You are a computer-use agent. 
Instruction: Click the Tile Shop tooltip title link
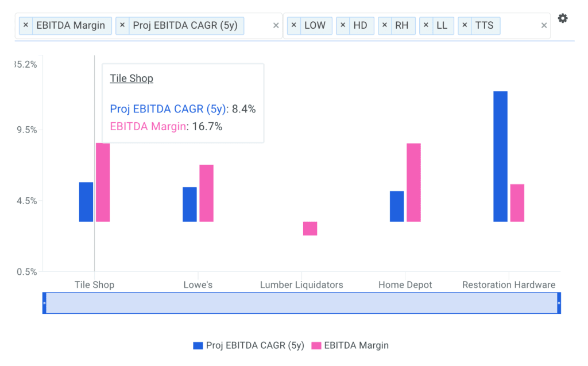click(131, 79)
